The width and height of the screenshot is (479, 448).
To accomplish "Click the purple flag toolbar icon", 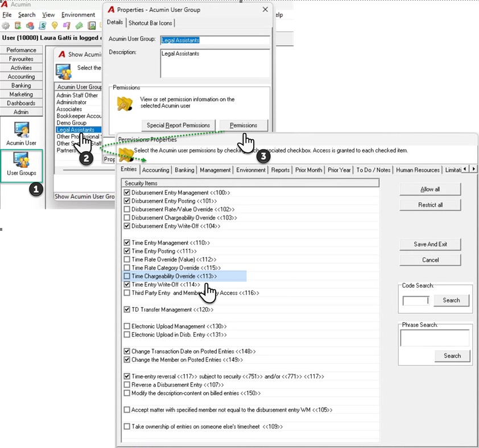I will tap(67, 26).
